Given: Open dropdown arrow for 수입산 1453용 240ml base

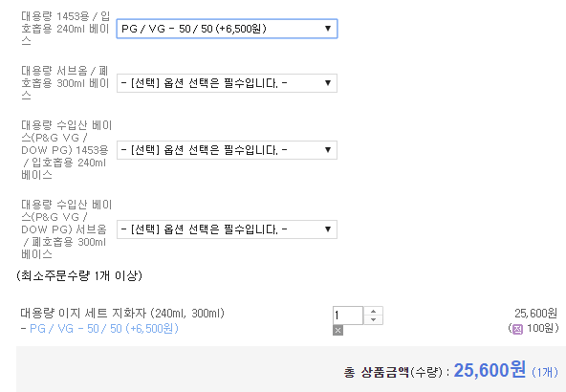Looking at the screenshot, I should 328,150.
